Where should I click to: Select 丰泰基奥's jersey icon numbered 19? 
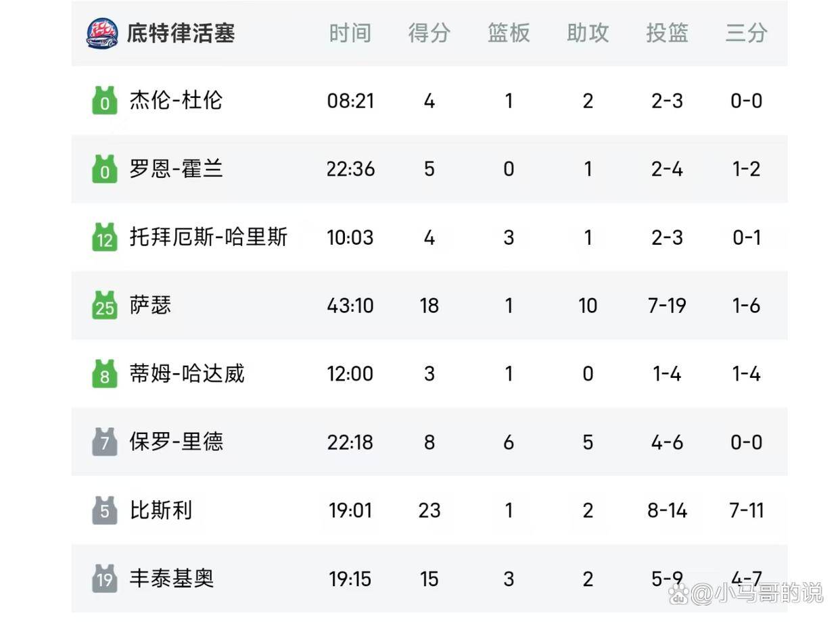click(x=104, y=578)
